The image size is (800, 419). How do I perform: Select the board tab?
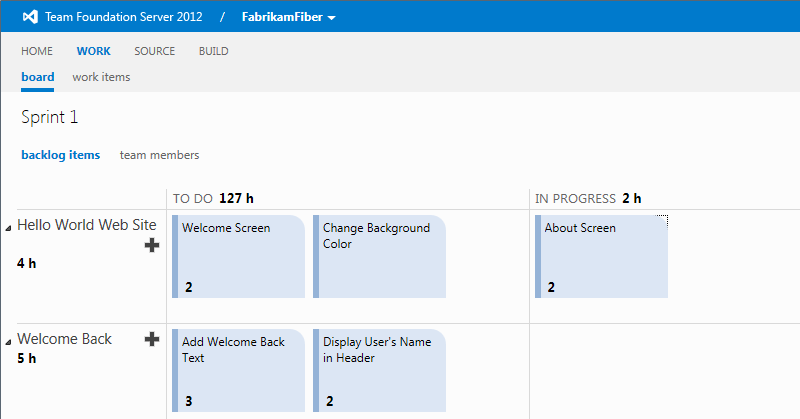click(x=37, y=77)
